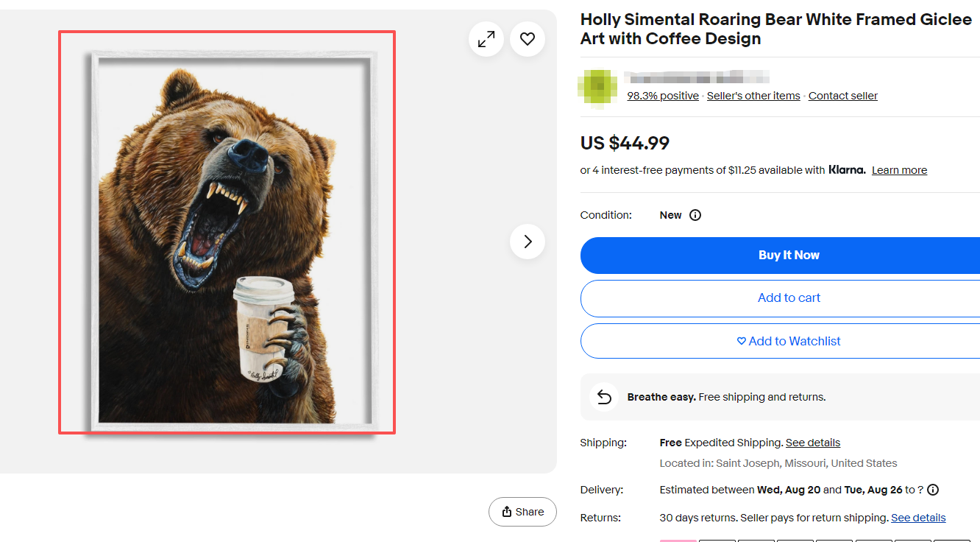Viewport: 980px width, 542px height.
Task: View Seller's other items
Action: coord(753,96)
